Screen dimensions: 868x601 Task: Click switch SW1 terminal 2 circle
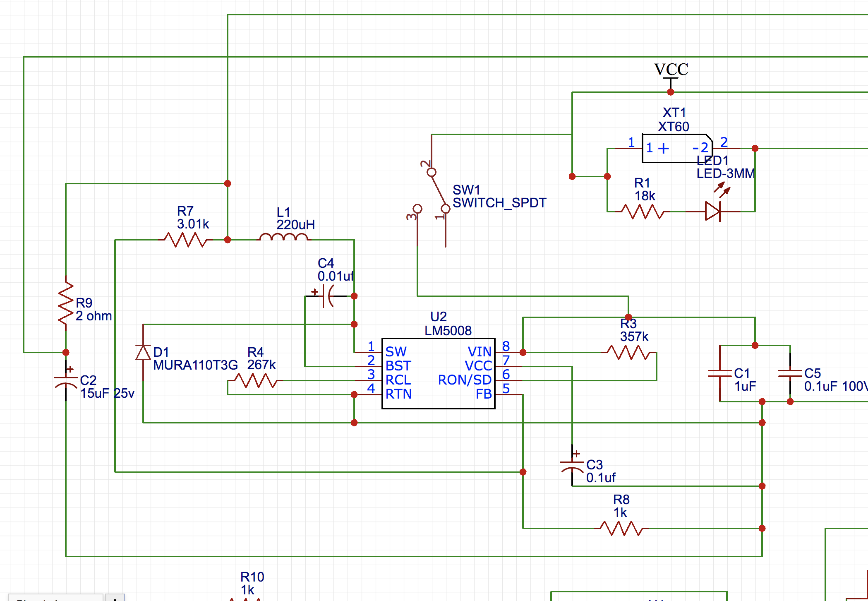432,172
